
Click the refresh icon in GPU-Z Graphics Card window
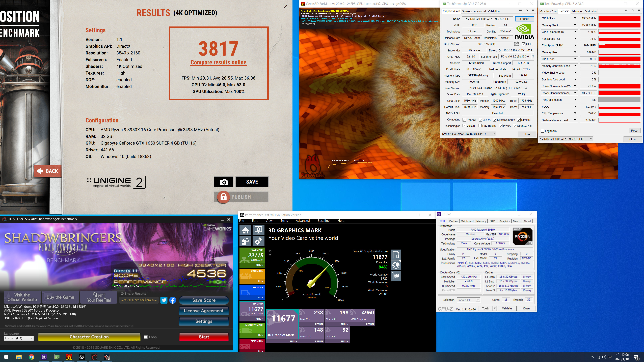point(526,11)
